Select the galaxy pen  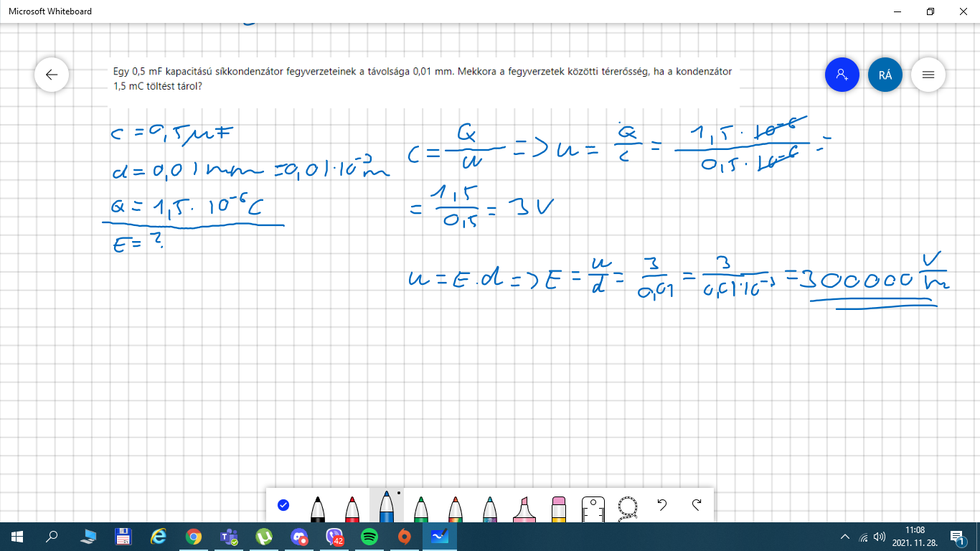490,508
